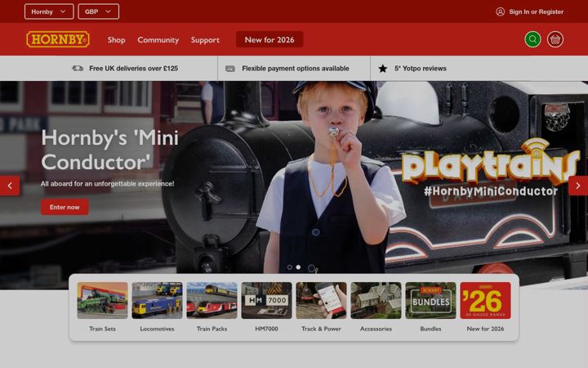Click the payment card icon
The width and height of the screenshot is (588, 368).
[x=230, y=69]
